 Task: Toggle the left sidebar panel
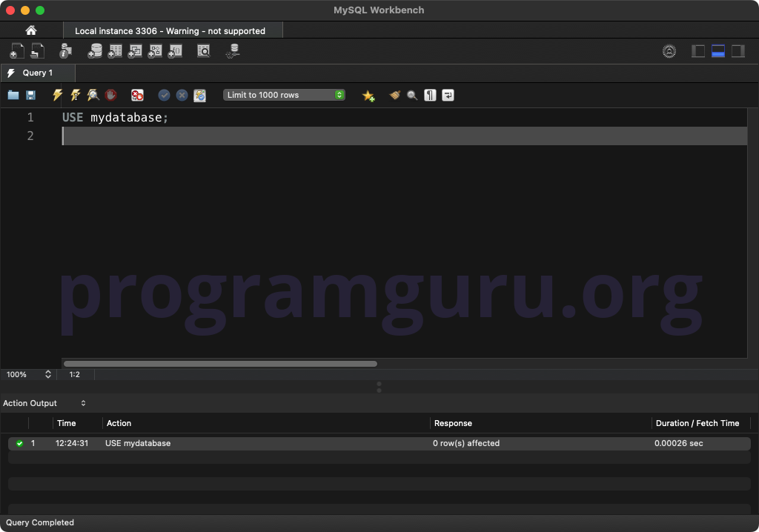coord(698,51)
